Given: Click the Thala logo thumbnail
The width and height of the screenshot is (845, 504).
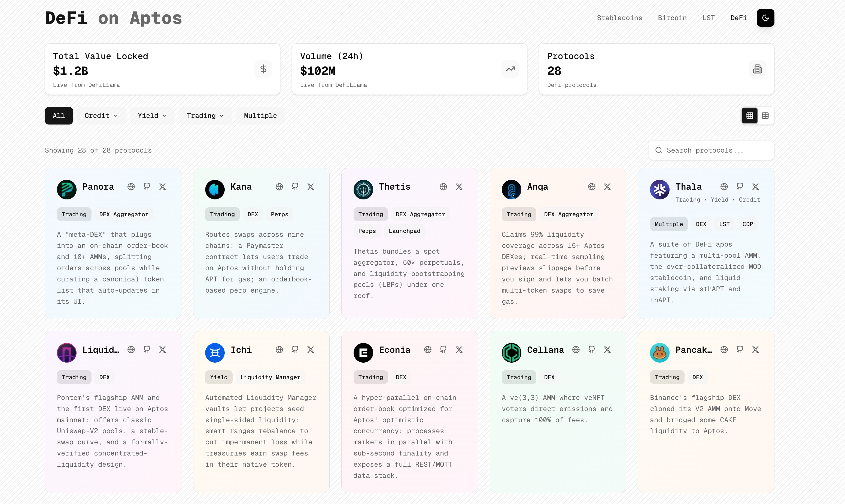Looking at the screenshot, I should (659, 190).
